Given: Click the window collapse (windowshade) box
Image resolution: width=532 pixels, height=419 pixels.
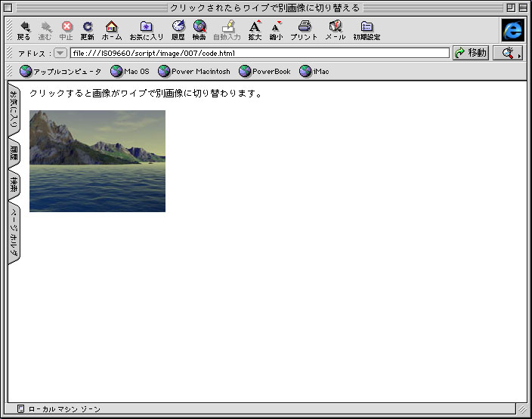Looking at the screenshot, I should [x=523, y=8].
